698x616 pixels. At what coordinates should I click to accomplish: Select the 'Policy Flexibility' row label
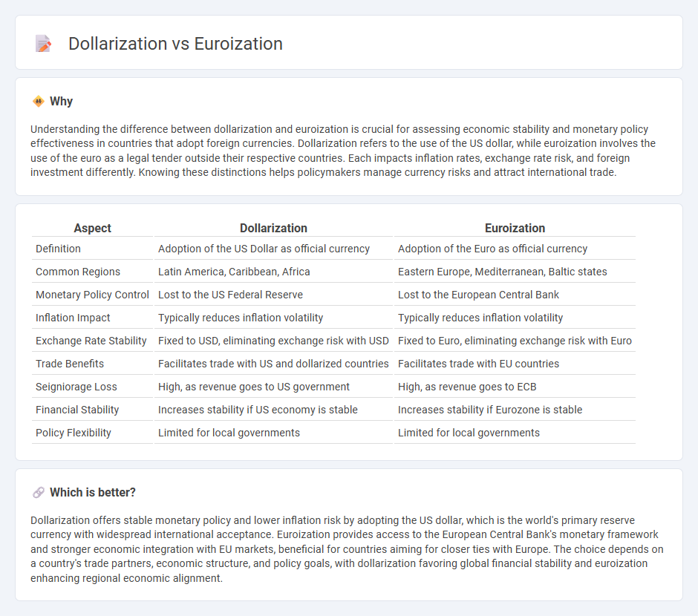pyautogui.click(x=73, y=433)
